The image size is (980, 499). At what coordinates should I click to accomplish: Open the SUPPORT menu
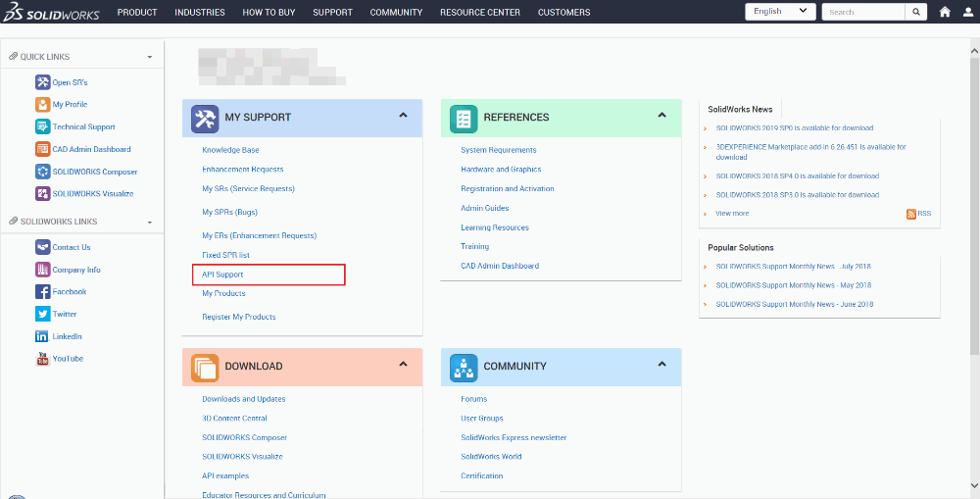pyautogui.click(x=332, y=12)
